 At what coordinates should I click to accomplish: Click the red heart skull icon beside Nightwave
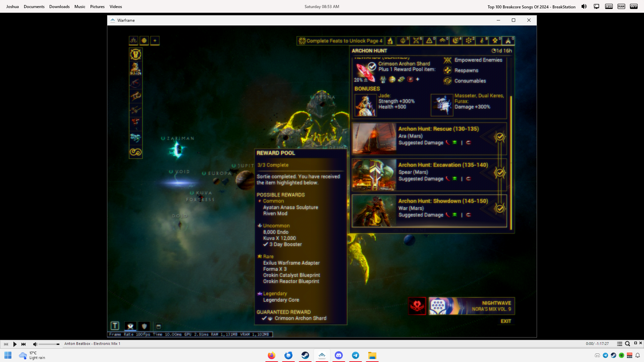pos(417,306)
